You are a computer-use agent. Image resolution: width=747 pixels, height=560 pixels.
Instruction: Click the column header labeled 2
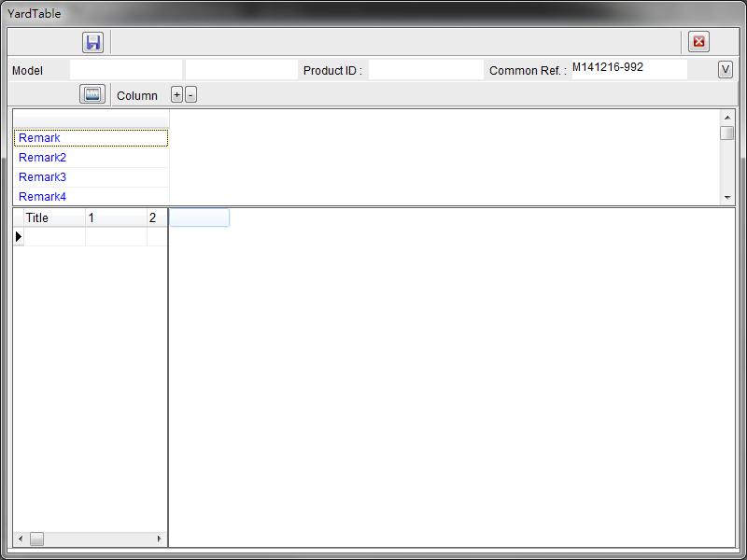tap(157, 217)
